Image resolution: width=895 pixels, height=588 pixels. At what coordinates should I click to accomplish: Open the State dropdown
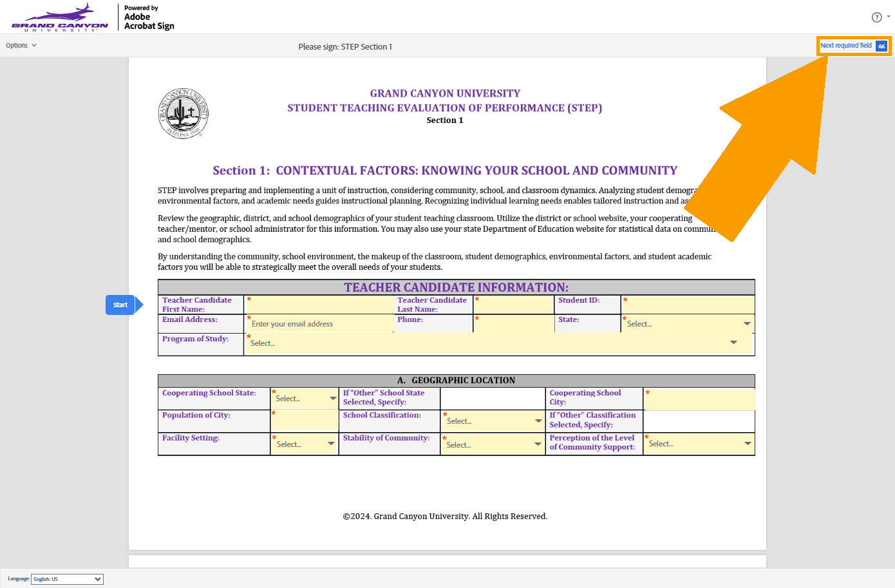point(688,324)
